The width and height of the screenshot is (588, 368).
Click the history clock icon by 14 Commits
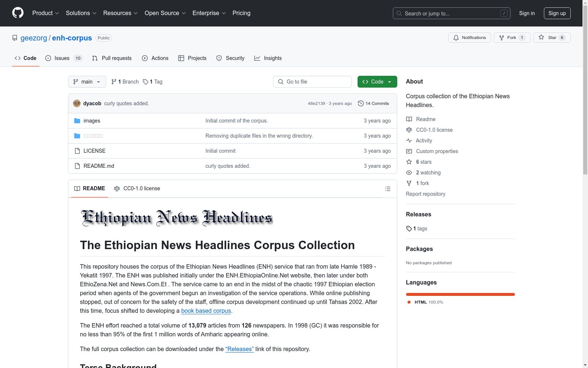click(x=361, y=103)
